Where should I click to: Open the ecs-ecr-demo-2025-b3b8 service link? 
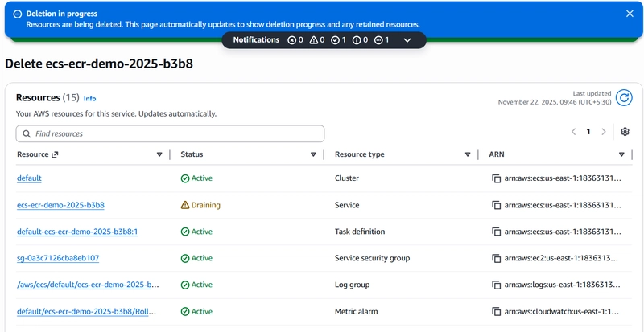point(60,205)
